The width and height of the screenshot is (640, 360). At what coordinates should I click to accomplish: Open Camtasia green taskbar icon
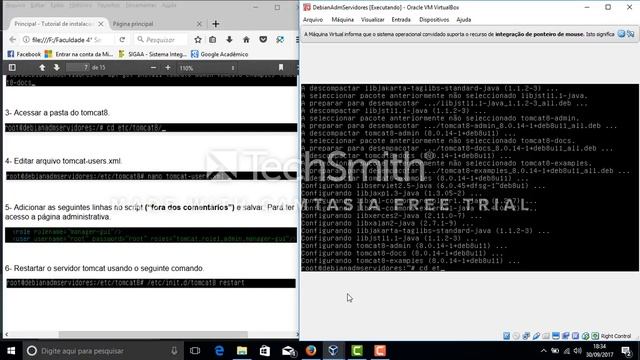[357, 351]
